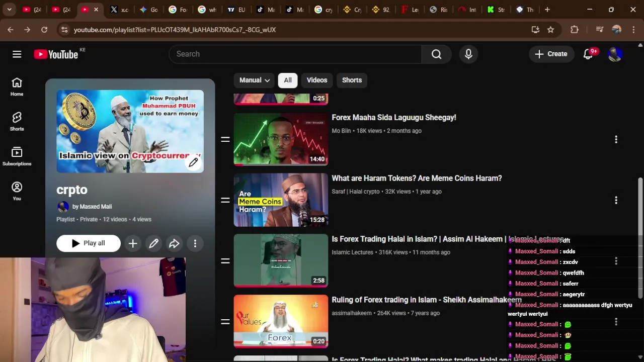Open Are Meme Coins Haram thumbnail
Image resolution: width=644 pixels, height=362 pixels.
coord(281,200)
